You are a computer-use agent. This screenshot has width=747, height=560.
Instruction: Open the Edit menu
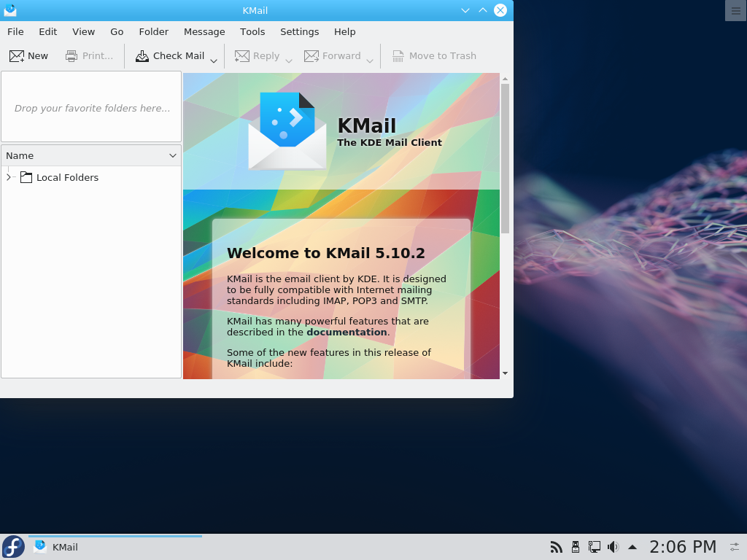point(47,32)
